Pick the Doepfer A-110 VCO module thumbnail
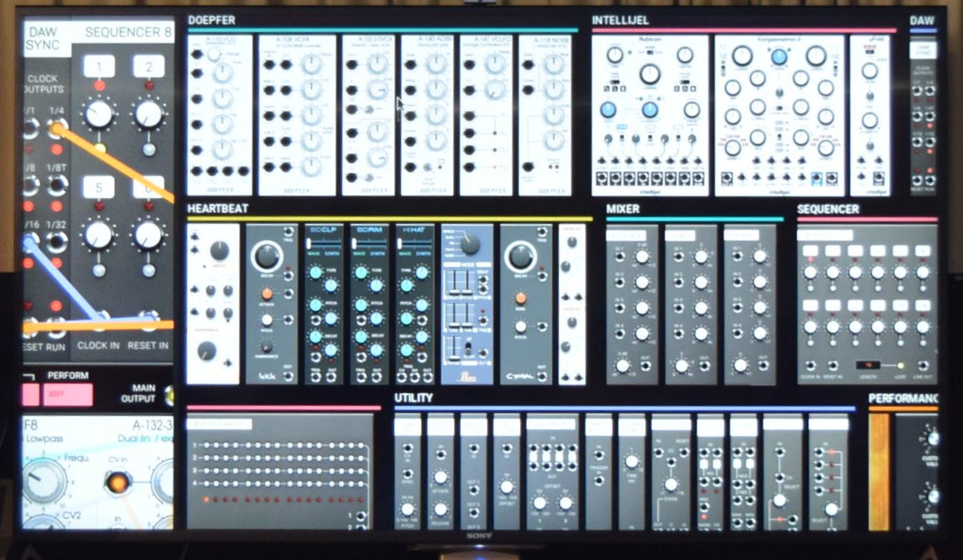963x560 pixels. coord(220,116)
